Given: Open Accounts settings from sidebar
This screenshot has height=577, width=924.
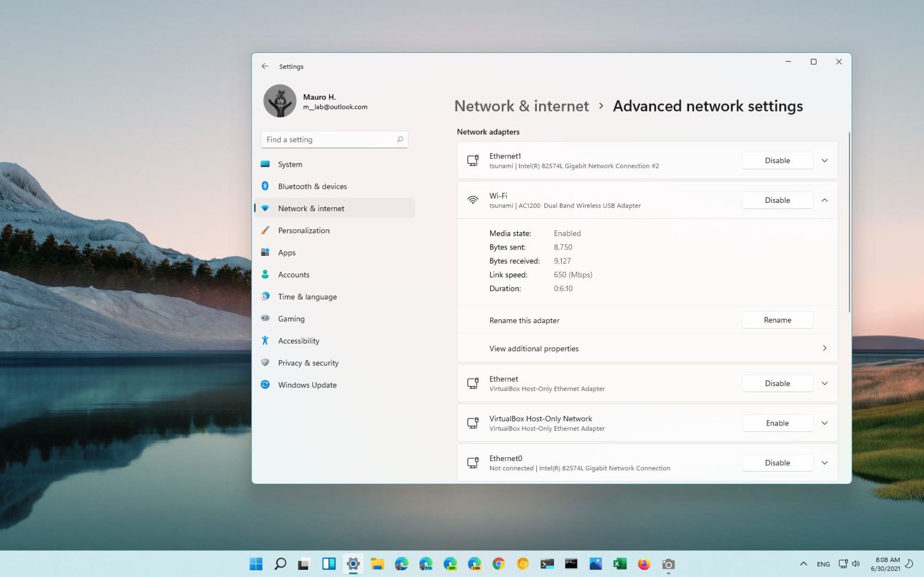Looking at the screenshot, I should [x=293, y=274].
